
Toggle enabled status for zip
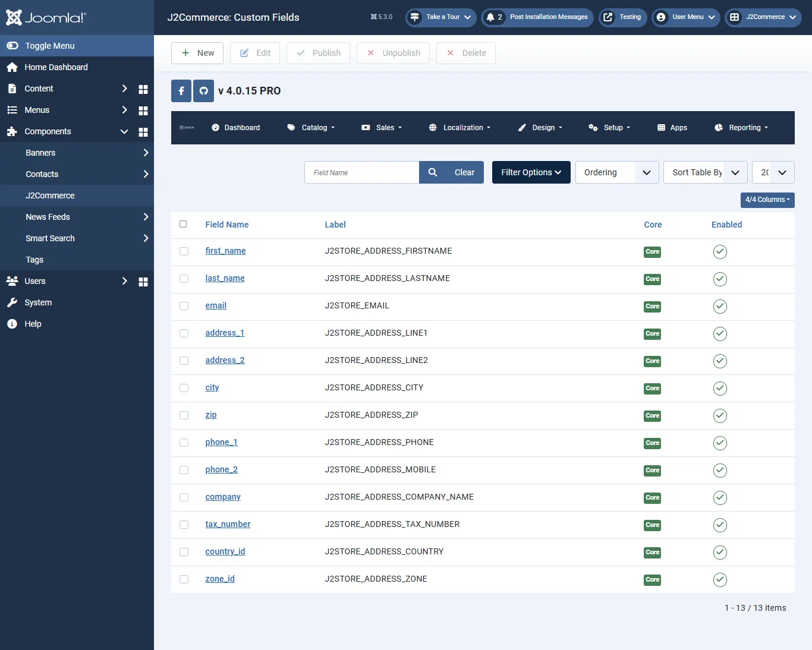tap(720, 416)
